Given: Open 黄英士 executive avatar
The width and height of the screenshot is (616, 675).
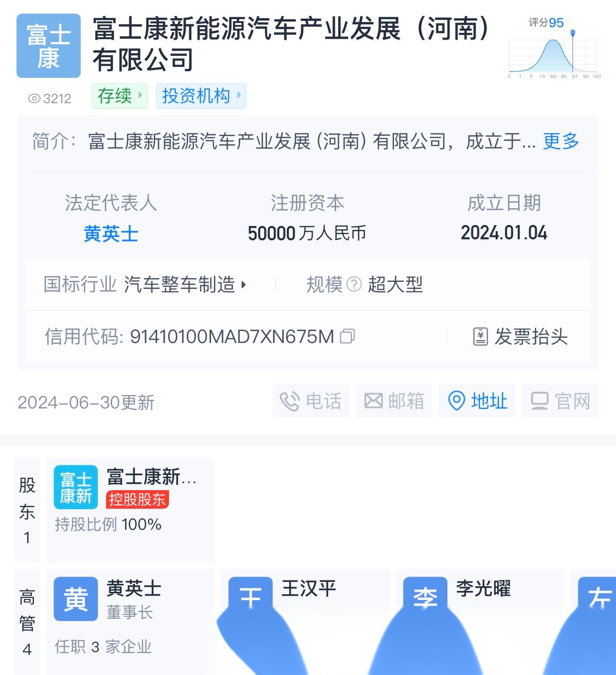Looking at the screenshot, I should coord(75,599).
